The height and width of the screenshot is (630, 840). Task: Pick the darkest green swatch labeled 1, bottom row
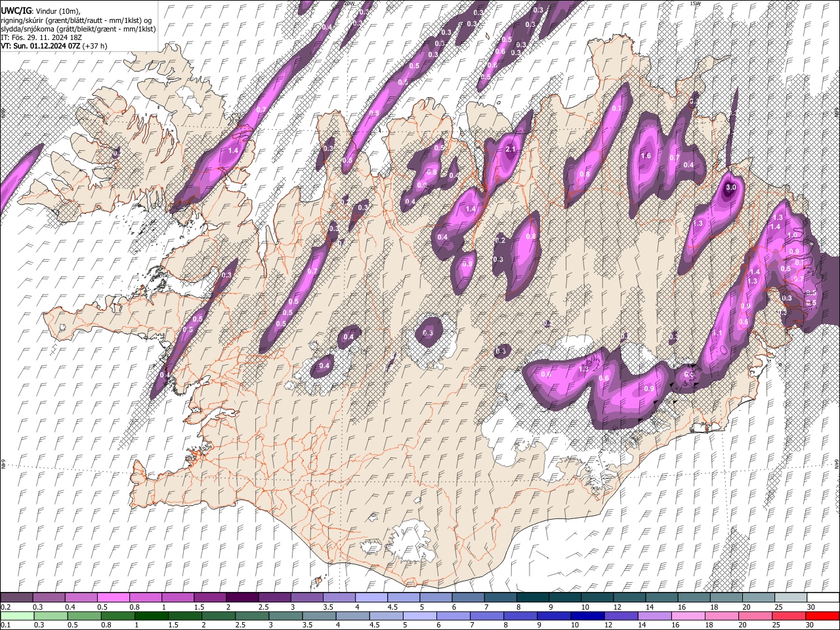point(151,616)
